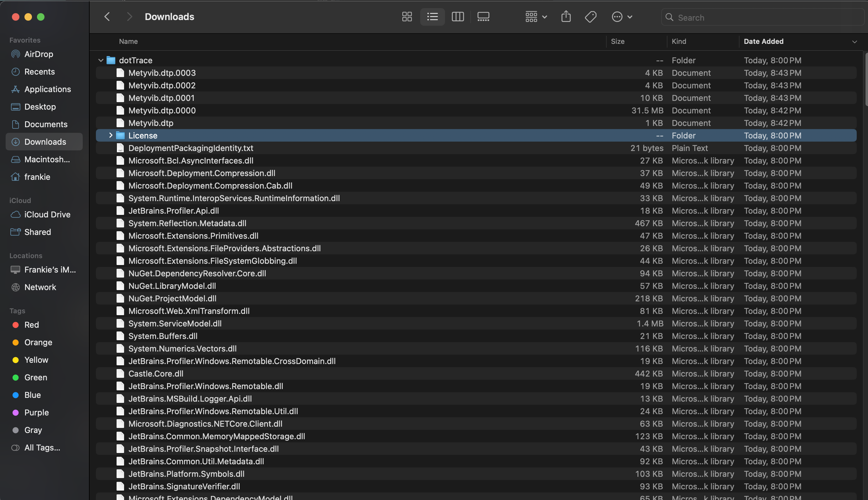Click the Search field
Screen dimensions: 868x500
coord(762,17)
